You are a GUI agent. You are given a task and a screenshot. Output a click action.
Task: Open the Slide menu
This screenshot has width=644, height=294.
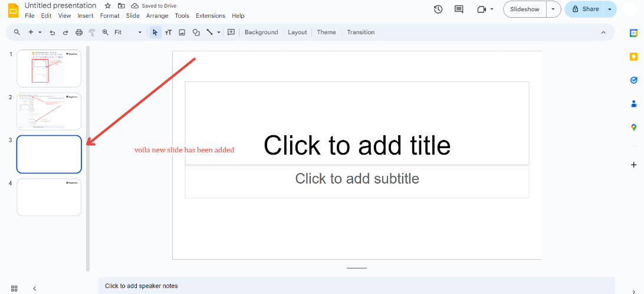133,15
